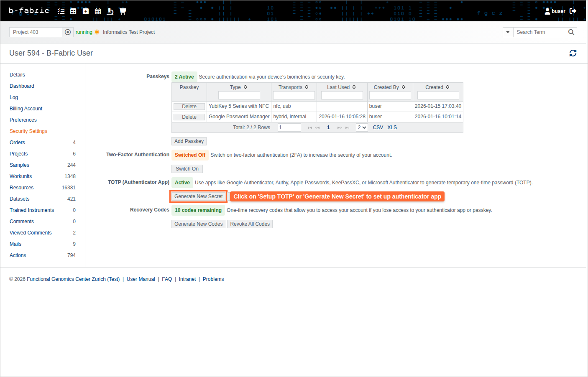Sort table by Last Used column
The image size is (588, 377).
[341, 87]
